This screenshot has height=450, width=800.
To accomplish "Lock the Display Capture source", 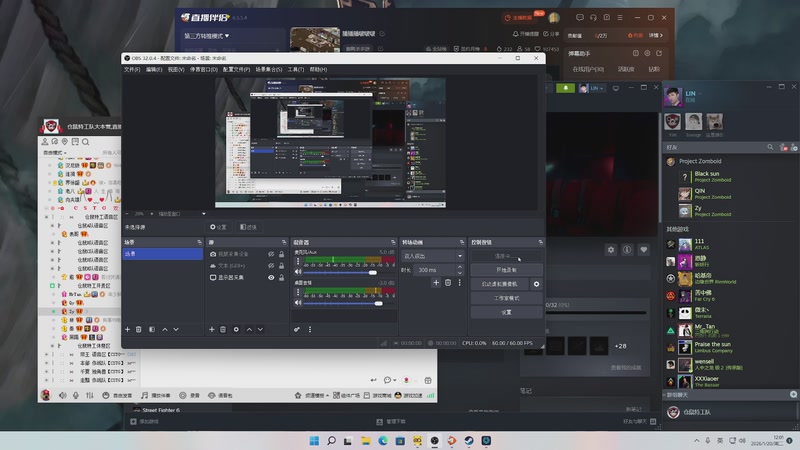I will pos(281,278).
